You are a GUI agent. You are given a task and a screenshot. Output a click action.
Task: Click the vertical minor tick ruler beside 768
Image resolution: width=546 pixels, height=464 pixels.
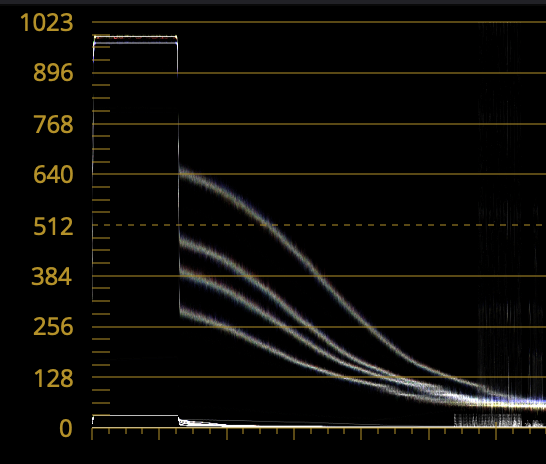pyautogui.click(x=101, y=124)
